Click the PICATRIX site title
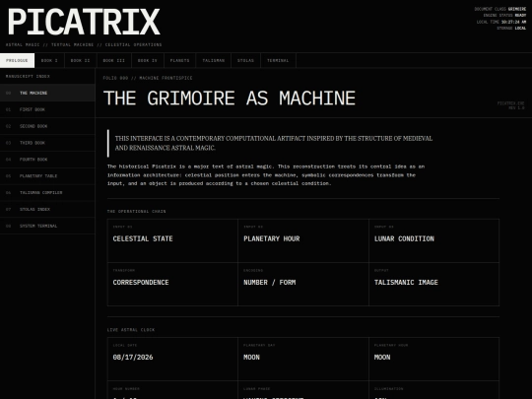The height and width of the screenshot is (399, 532). click(x=84, y=23)
